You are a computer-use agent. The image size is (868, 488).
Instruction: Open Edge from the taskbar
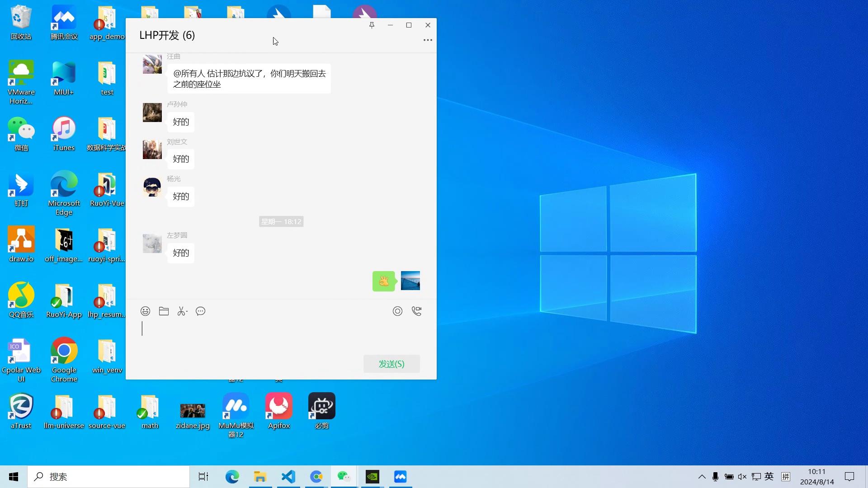(x=232, y=477)
